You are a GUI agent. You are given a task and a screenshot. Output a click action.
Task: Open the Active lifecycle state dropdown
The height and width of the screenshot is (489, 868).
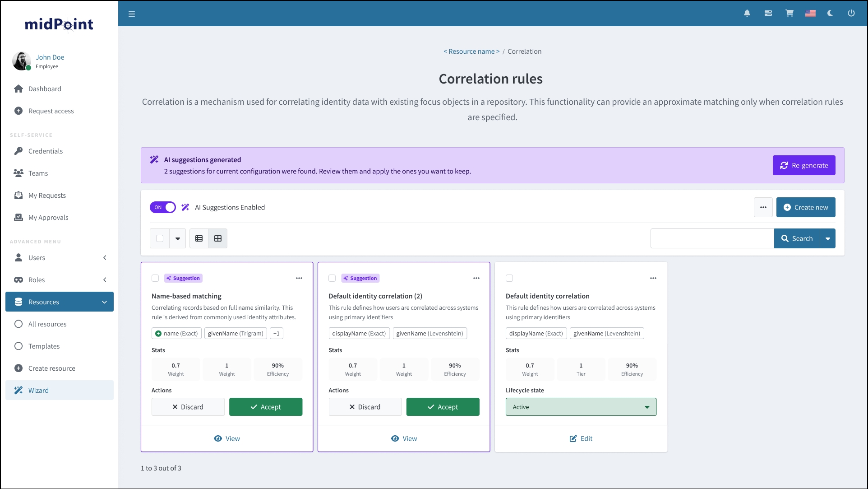581,407
